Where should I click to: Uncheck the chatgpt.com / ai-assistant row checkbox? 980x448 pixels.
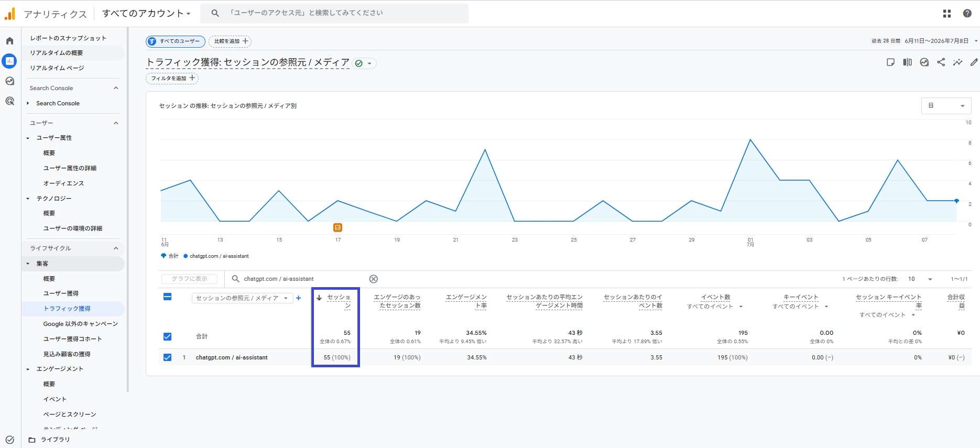pos(168,357)
